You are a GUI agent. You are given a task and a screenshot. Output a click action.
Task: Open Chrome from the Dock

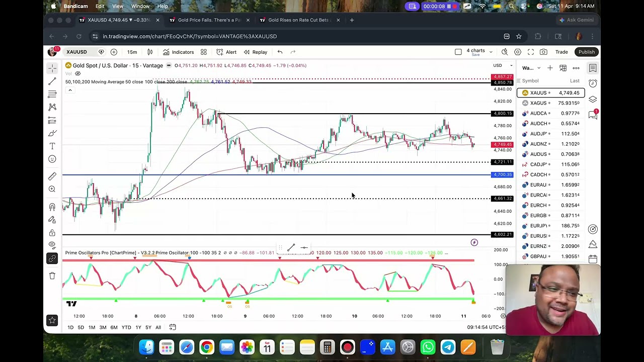click(x=207, y=347)
